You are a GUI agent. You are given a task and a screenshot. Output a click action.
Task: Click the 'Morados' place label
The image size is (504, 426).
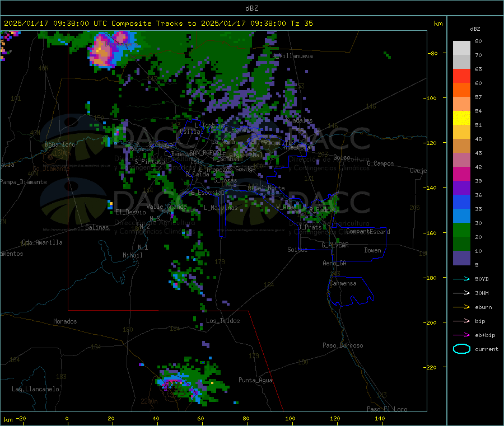pyautogui.click(x=65, y=321)
